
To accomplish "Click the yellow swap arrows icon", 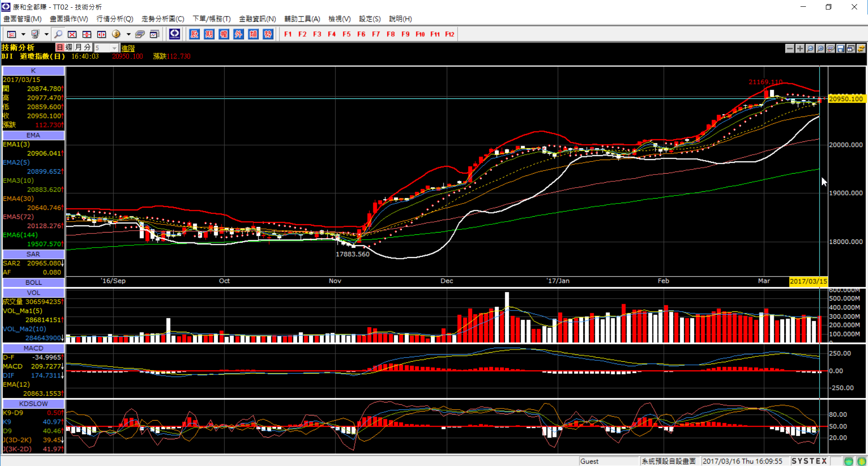I will point(861,48).
